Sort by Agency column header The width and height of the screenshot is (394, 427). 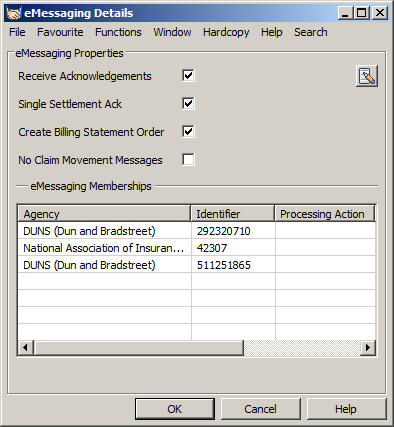tap(104, 214)
